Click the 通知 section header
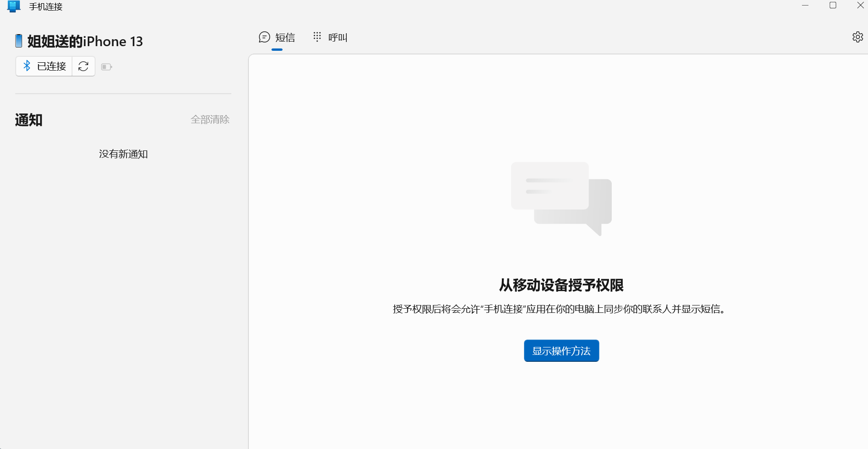 point(29,120)
